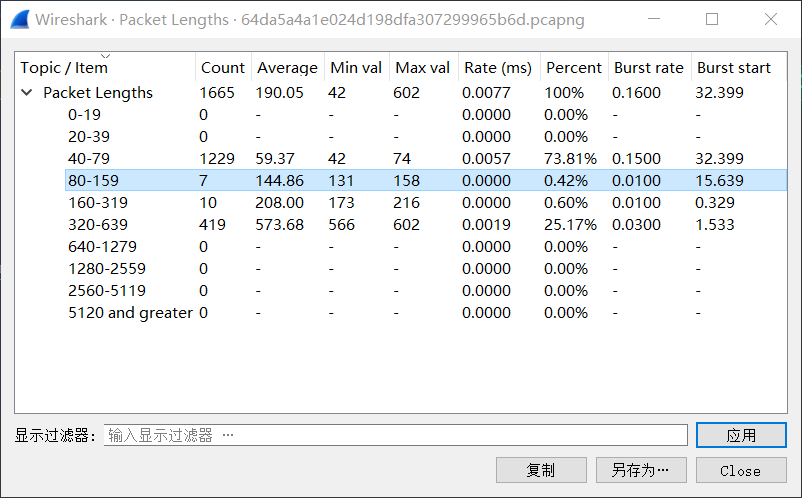The image size is (802, 498).
Task: Select the 40-79 packet length row
Action: 426,159
